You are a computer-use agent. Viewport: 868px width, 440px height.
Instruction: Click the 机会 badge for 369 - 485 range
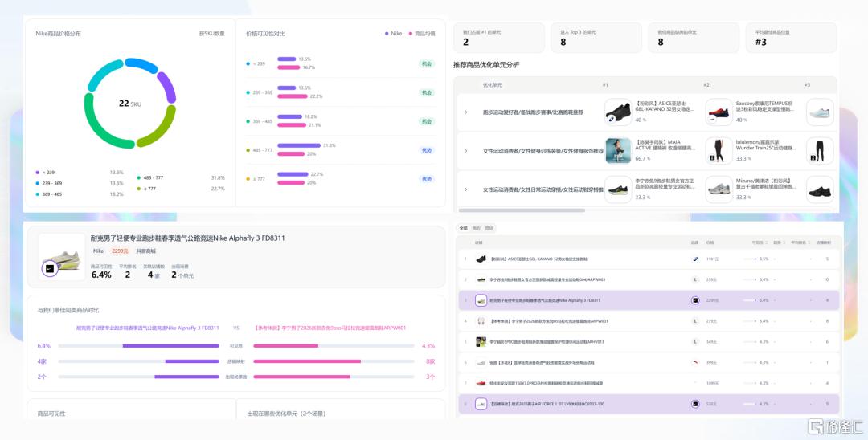427,121
